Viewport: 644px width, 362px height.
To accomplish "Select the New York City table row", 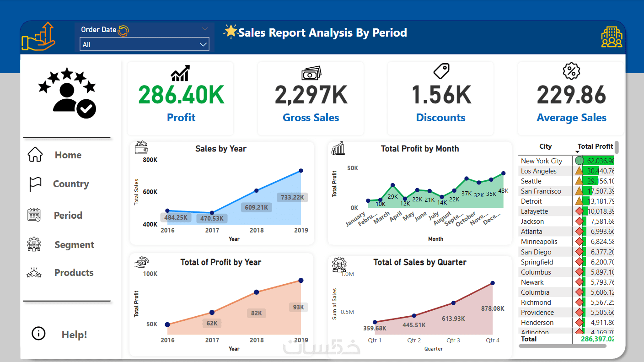I will pos(542,161).
